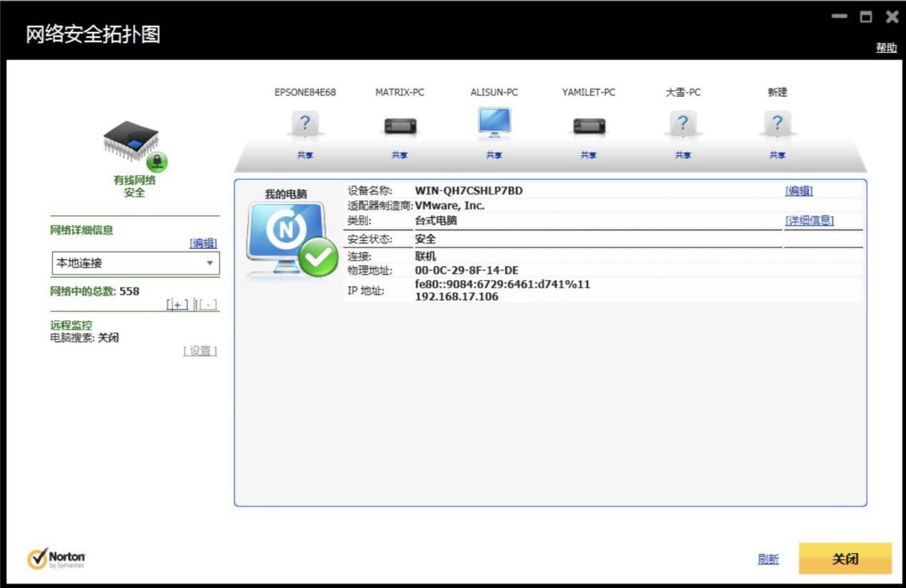
Task: Open 详细信息 link for device category
Action: [809, 221]
